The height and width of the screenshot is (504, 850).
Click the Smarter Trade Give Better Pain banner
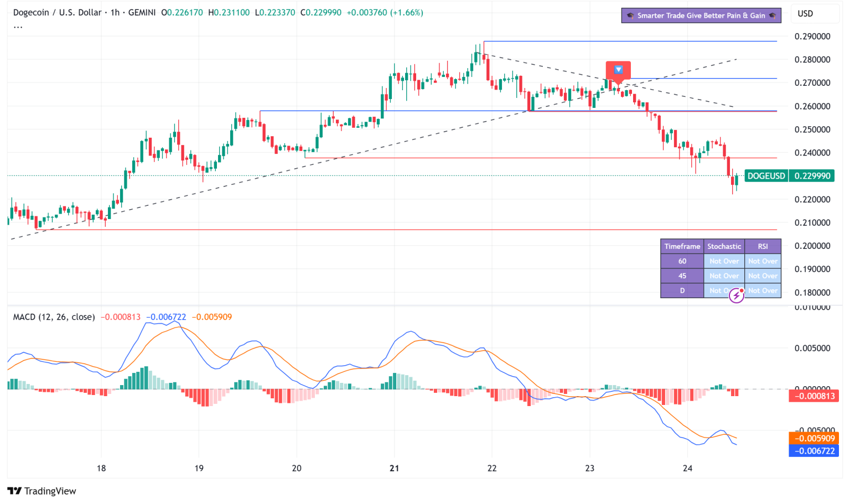coord(701,15)
